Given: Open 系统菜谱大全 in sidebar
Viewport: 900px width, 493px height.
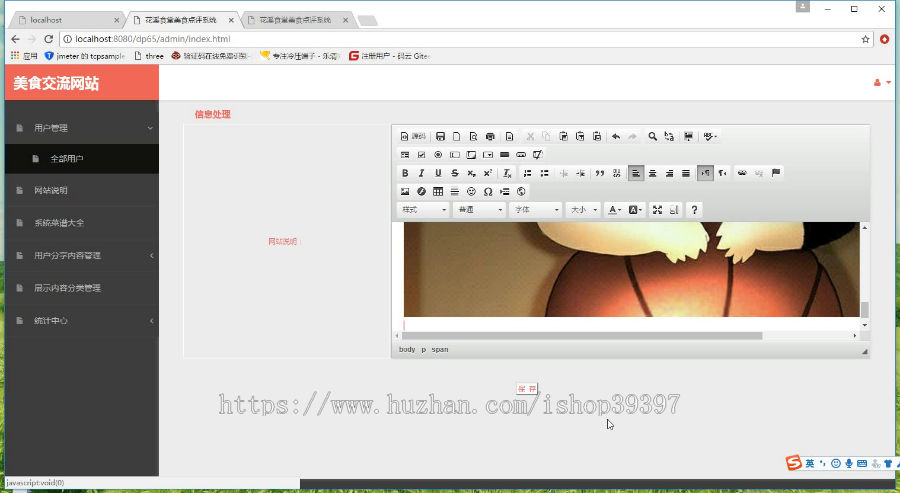Looking at the screenshot, I should (82, 223).
